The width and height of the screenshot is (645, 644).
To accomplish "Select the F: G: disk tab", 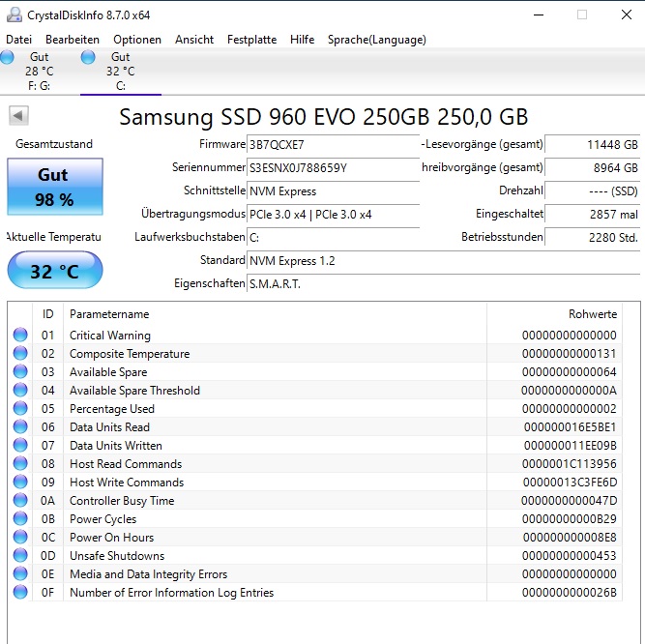I will 39,72.
